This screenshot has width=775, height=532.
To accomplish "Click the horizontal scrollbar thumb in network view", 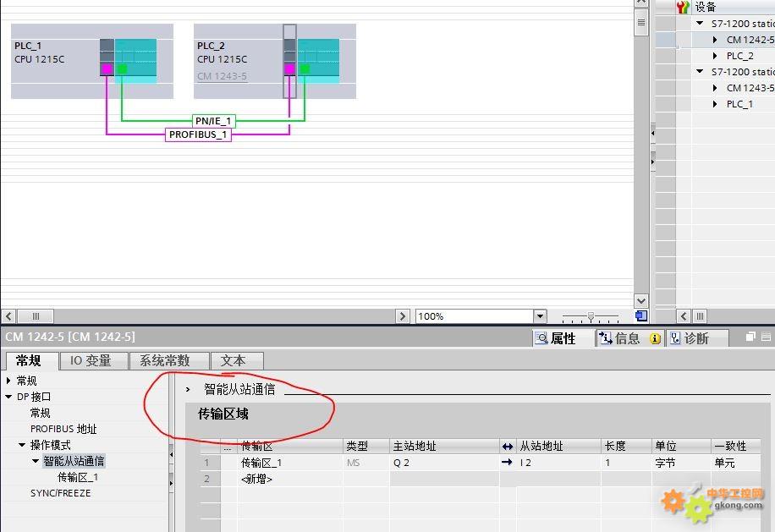I will tap(36, 315).
